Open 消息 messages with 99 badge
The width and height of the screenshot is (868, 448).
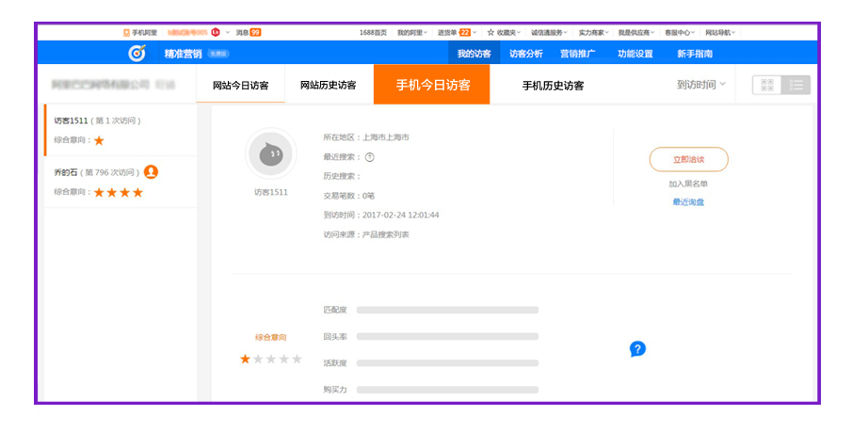(249, 33)
